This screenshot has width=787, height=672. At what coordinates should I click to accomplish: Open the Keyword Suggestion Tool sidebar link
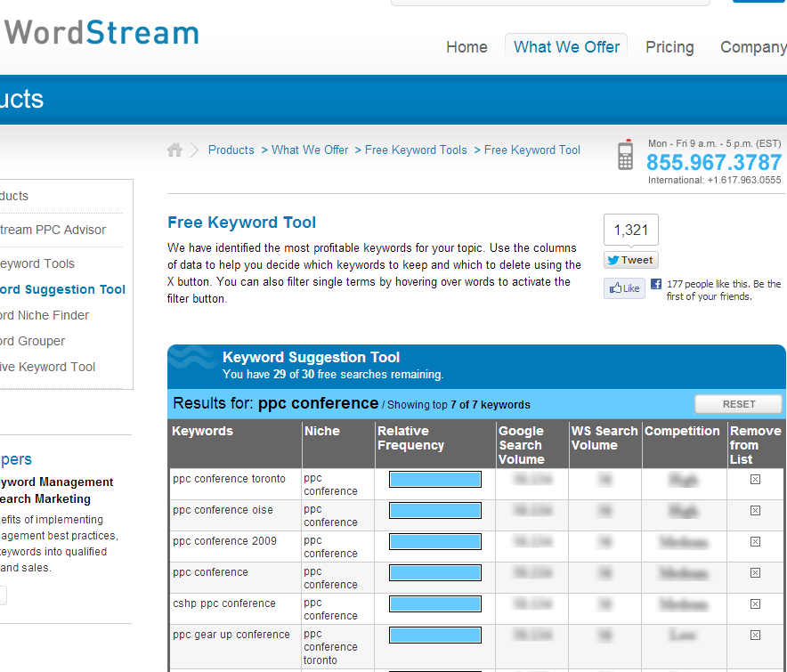click(62, 289)
